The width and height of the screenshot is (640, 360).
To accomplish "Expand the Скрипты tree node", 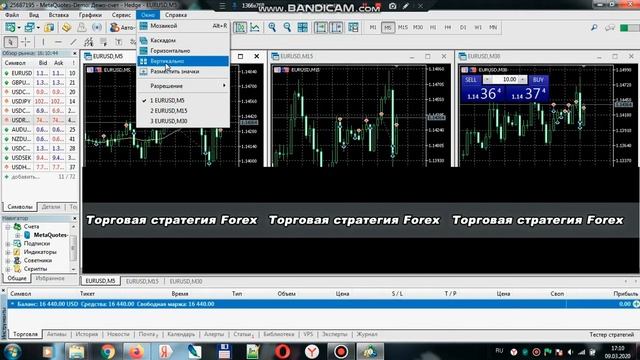I will coord(7,269).
